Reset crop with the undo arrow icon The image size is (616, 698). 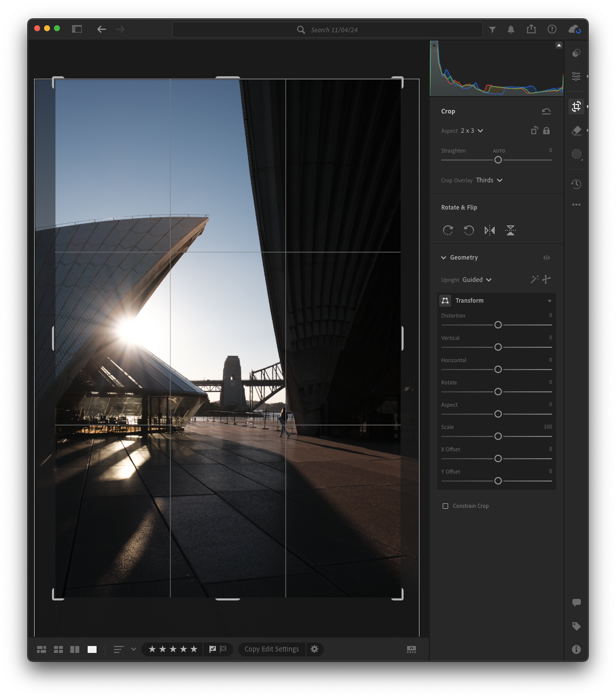[546, 111]
